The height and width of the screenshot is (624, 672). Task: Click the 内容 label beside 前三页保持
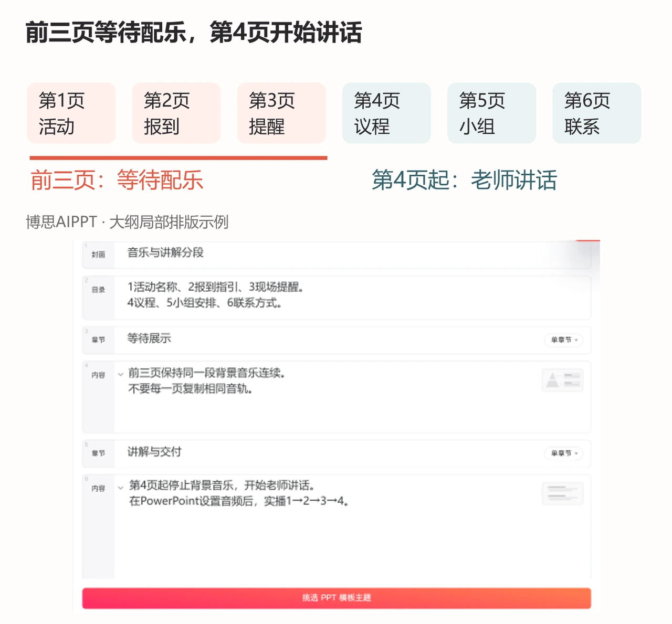[x=98, y=375]
